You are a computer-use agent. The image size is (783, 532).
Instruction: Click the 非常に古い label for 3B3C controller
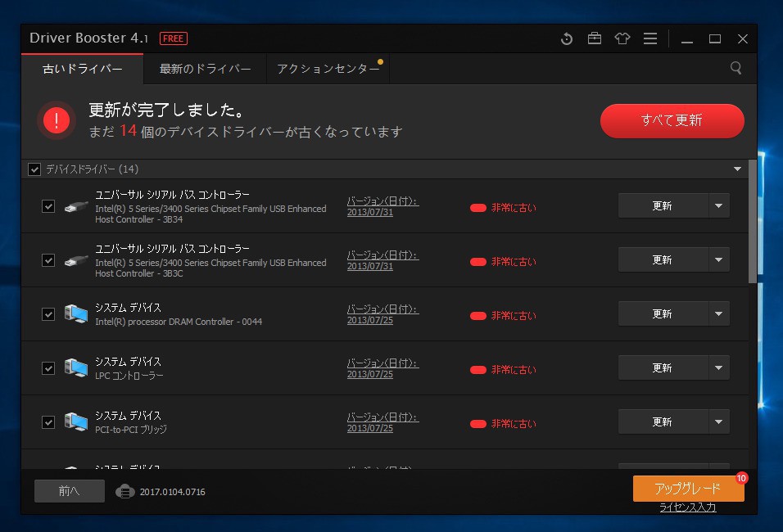coord(514,262)
